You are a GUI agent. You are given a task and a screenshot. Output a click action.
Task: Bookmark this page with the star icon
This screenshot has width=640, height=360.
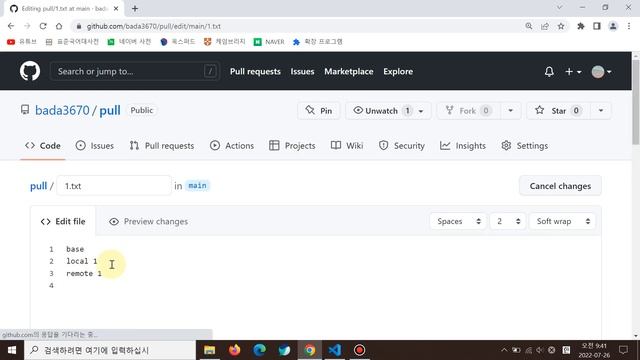[561, 26]
